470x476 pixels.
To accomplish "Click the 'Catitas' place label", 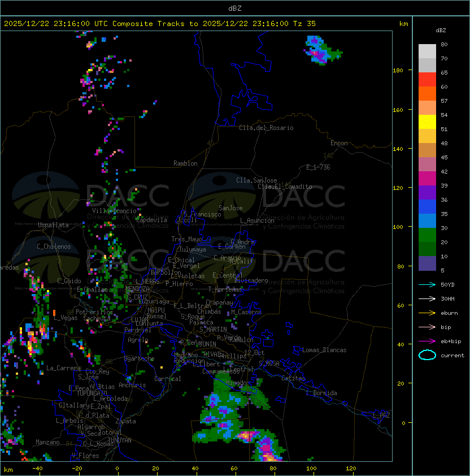I will point(293,378).
